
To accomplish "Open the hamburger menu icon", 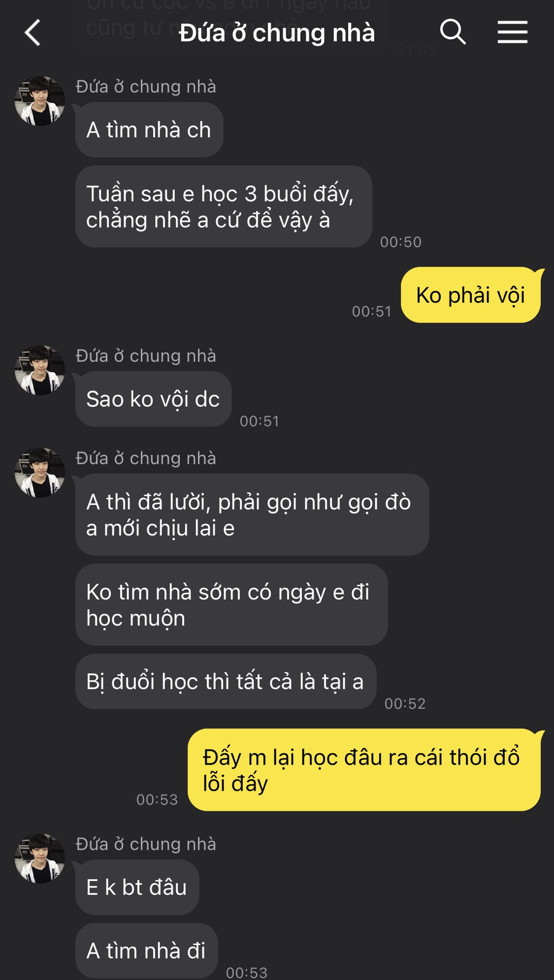I will pos(513,32).
